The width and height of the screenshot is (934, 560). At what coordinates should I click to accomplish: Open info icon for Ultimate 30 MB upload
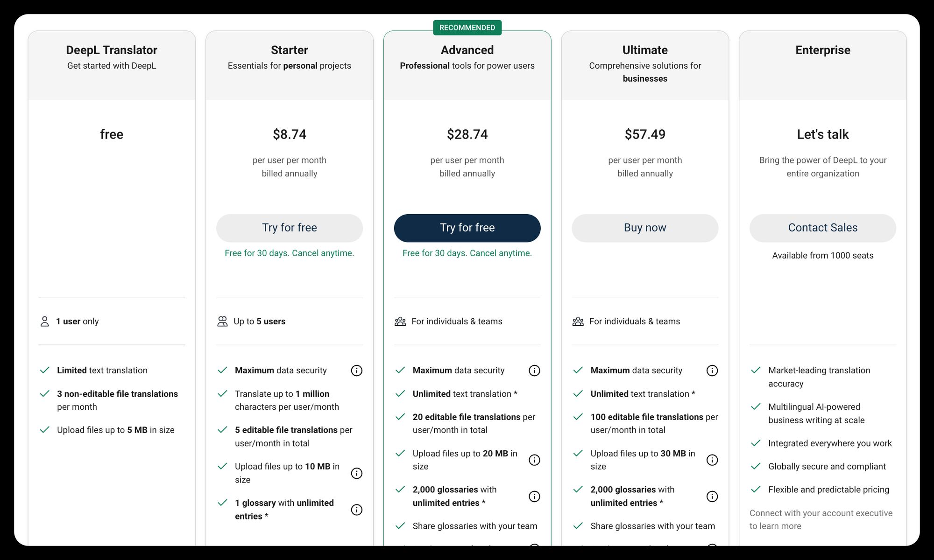712,460
